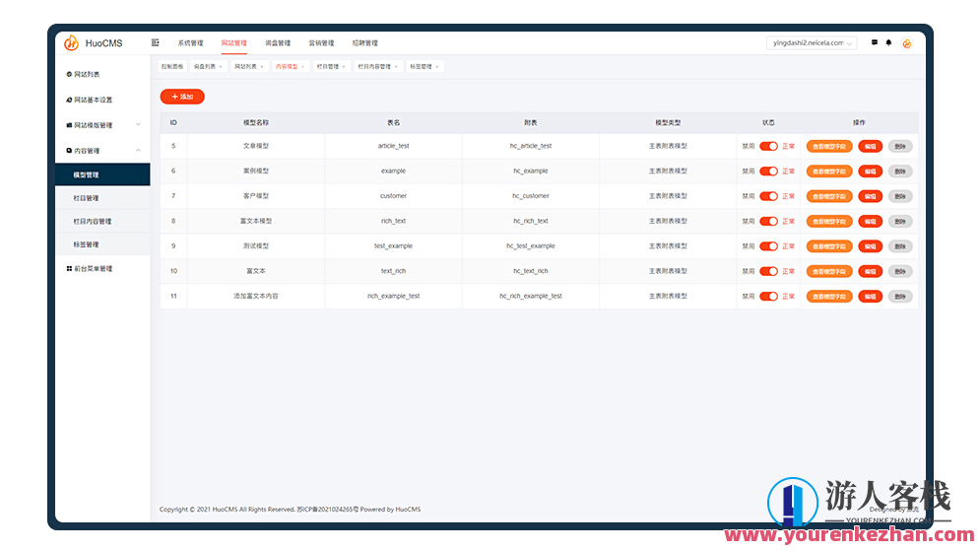Click the 前台菜单管理 grid icon

coord(69,269)
